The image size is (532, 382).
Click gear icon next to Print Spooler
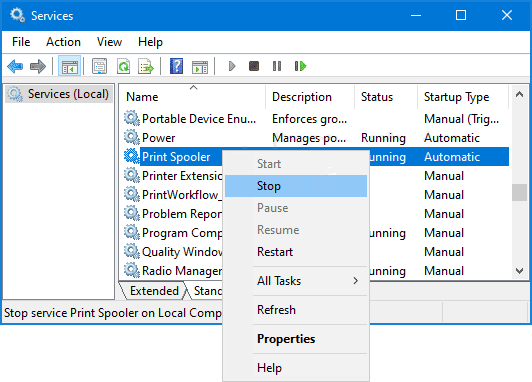(132, 156)
